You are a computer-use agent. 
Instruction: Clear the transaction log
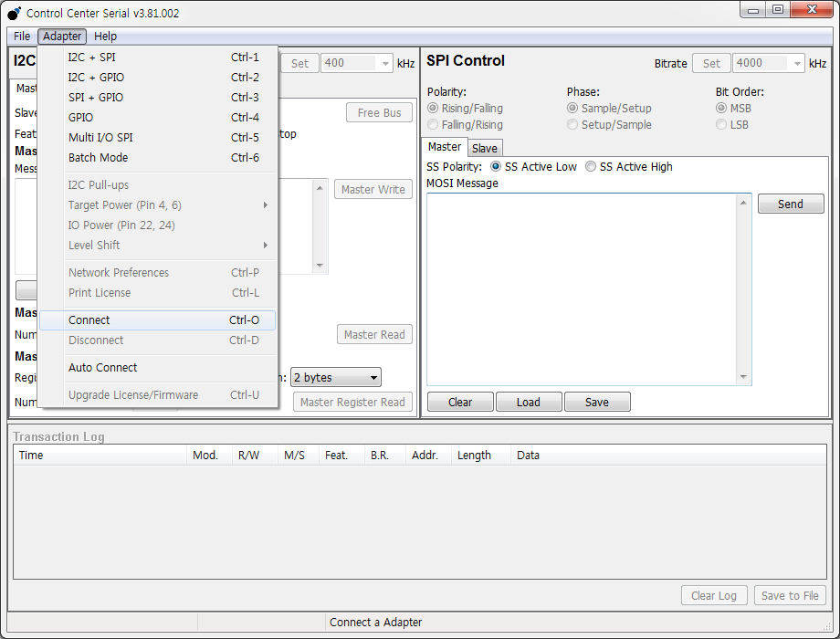714,595
